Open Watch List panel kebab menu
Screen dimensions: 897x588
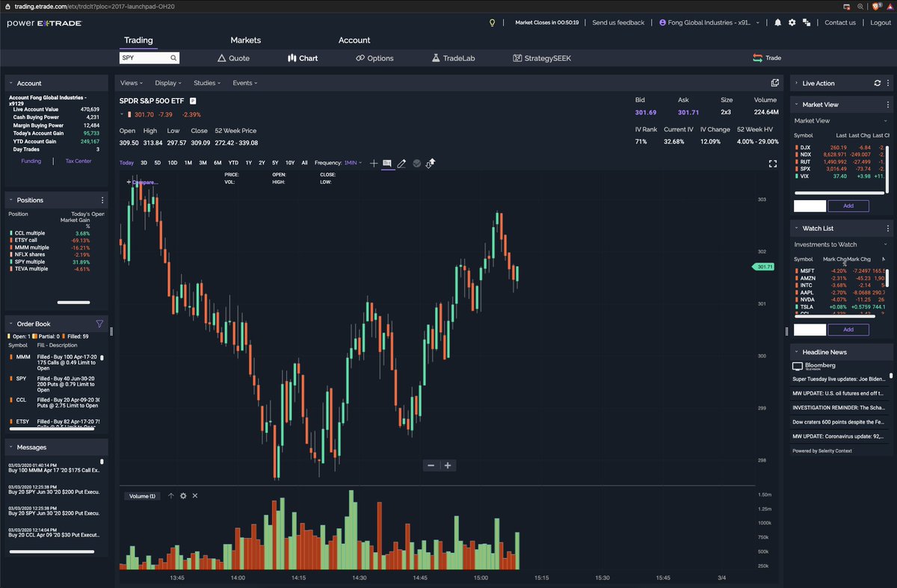tap(888, 229)
